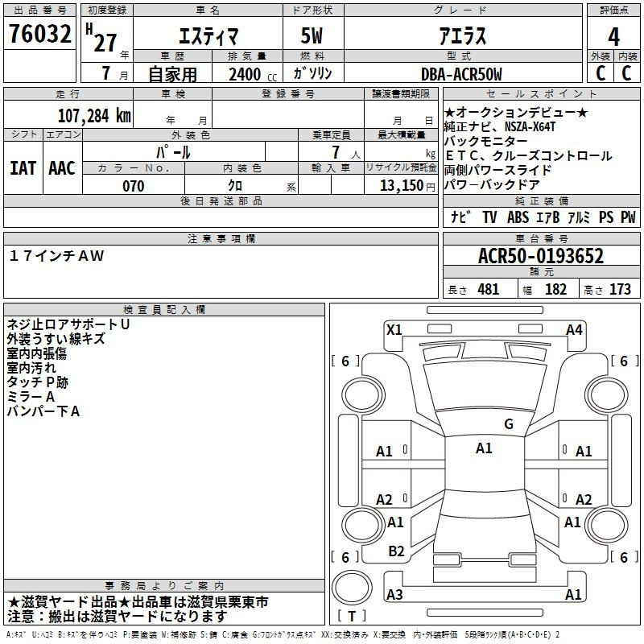Select the overall score "4"
Screen dimensions: 644x644
tap(613, 37)
